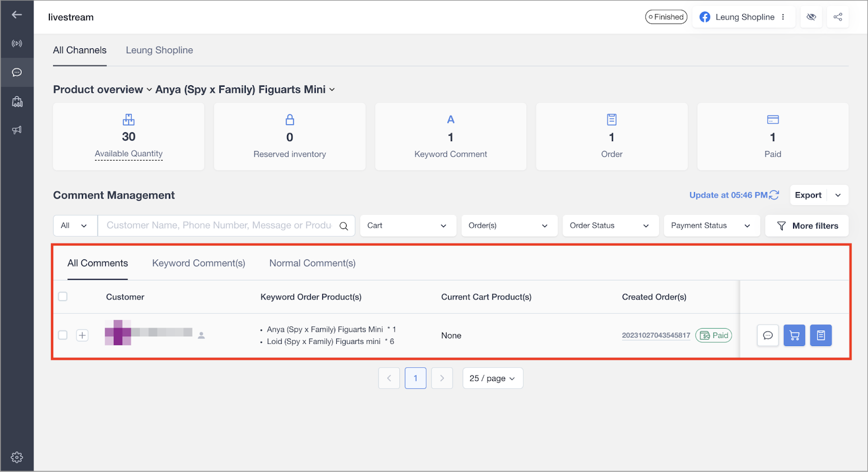Viewport: 868px width, 472px height.
Task: Click the refresh icon beside the update time
Action: (x=774, y=195)
